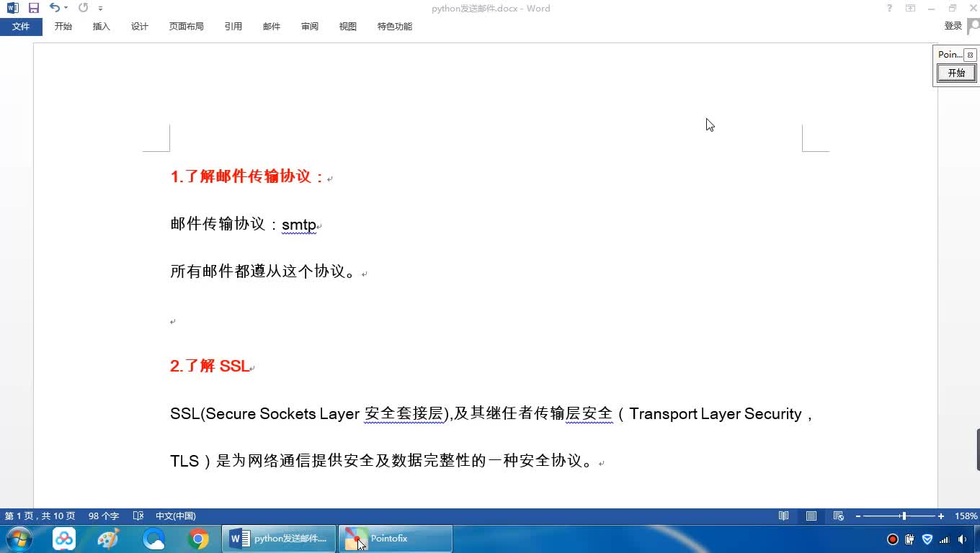The image size is (980, 553).
Task: Open the 文件 (File) tab
Action: (21, 26)
